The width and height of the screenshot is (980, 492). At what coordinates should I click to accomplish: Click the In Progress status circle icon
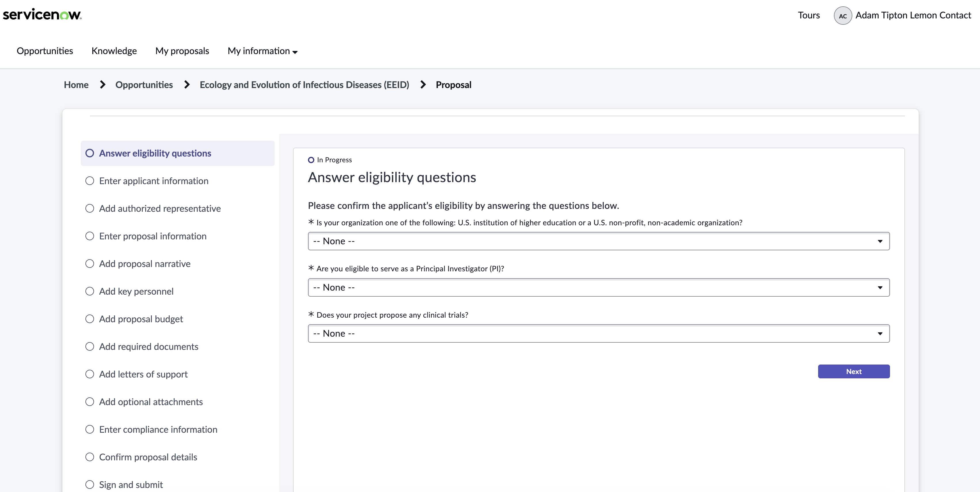(x=311, y=160)
